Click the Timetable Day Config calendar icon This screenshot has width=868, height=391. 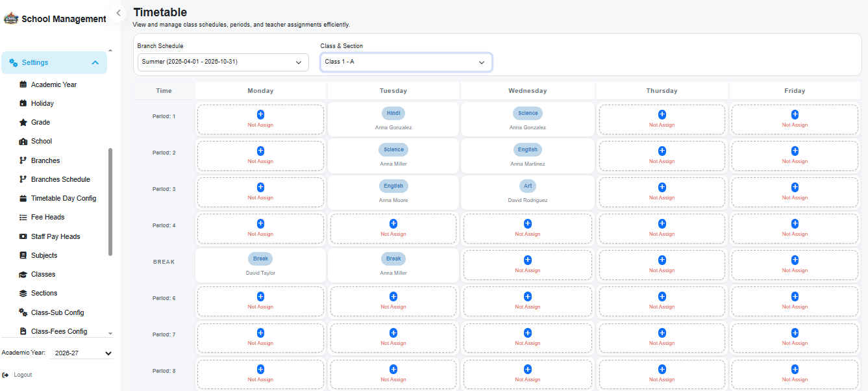point(23,198)
